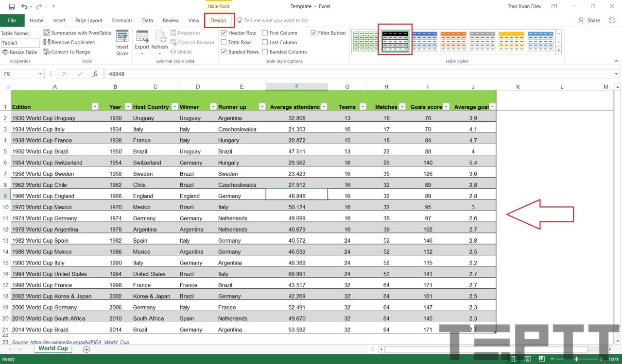Viewport: 622px width, 364px height.
Task: Click the Redo arrow icon
Action: click(40, 6)
